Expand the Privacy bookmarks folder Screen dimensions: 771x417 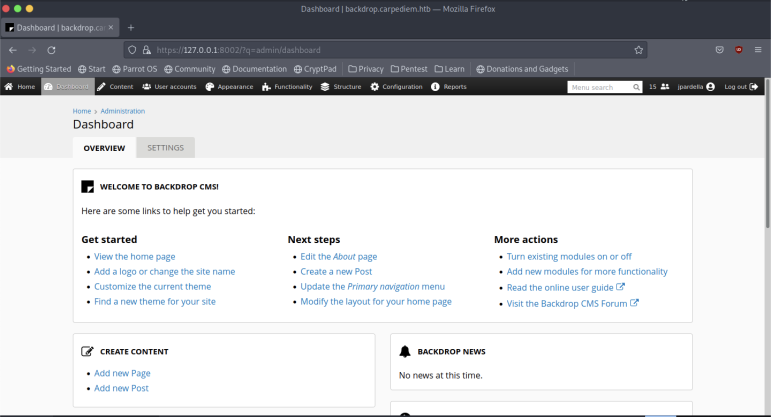coord(365,69)
